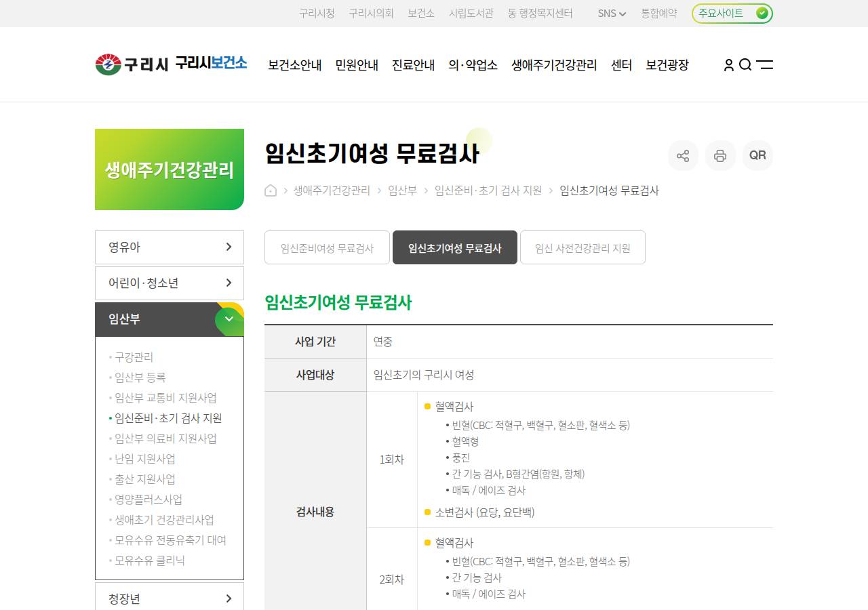Viewport: 868px width, 610px height.
Task: Open 보건광장 main menu
Action: tap(667, 65)
